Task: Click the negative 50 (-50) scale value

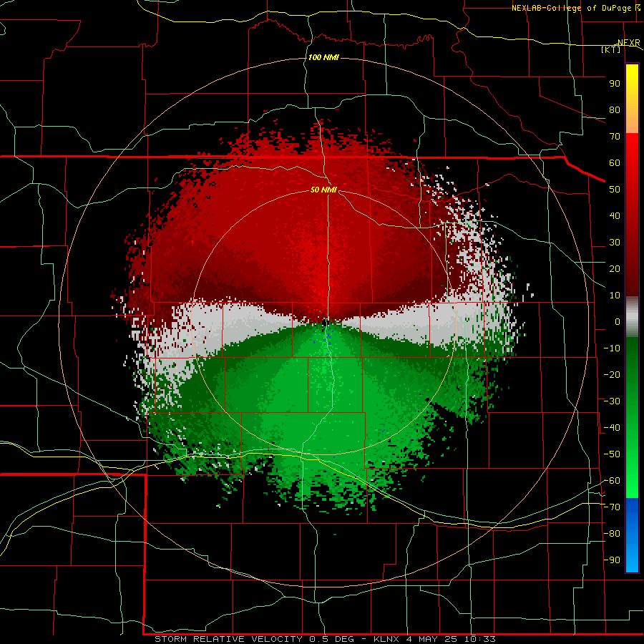Action: pos(612,454)
